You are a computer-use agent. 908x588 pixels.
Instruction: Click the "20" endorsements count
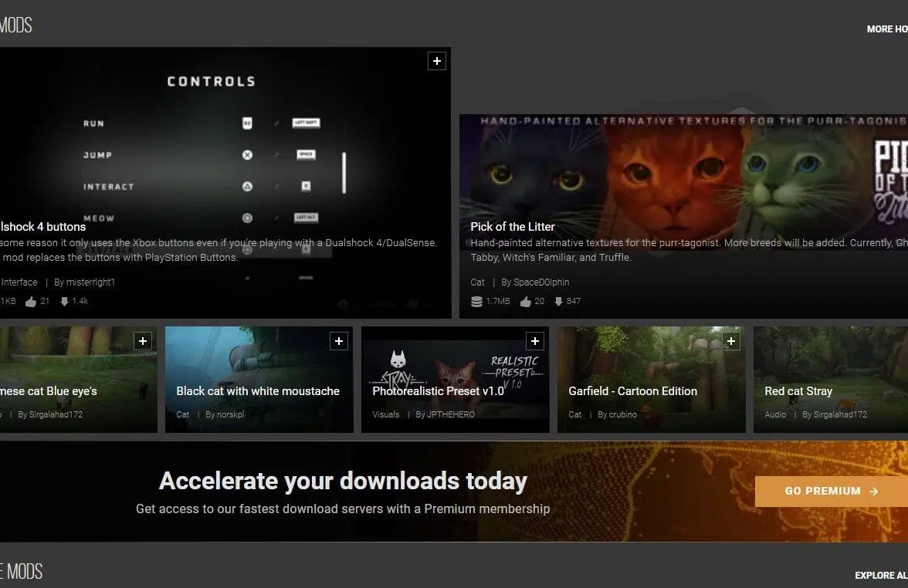tap(539, 301)
